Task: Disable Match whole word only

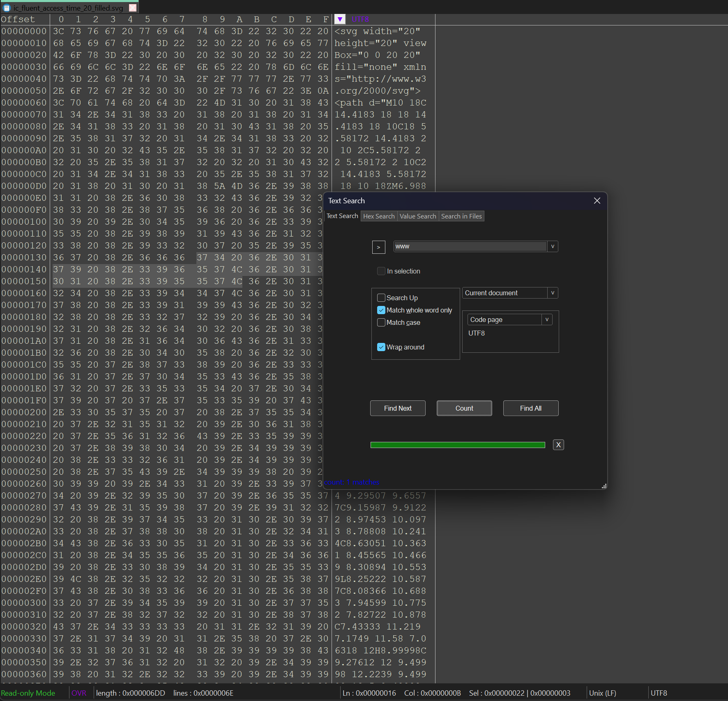Action: (381, 310)
